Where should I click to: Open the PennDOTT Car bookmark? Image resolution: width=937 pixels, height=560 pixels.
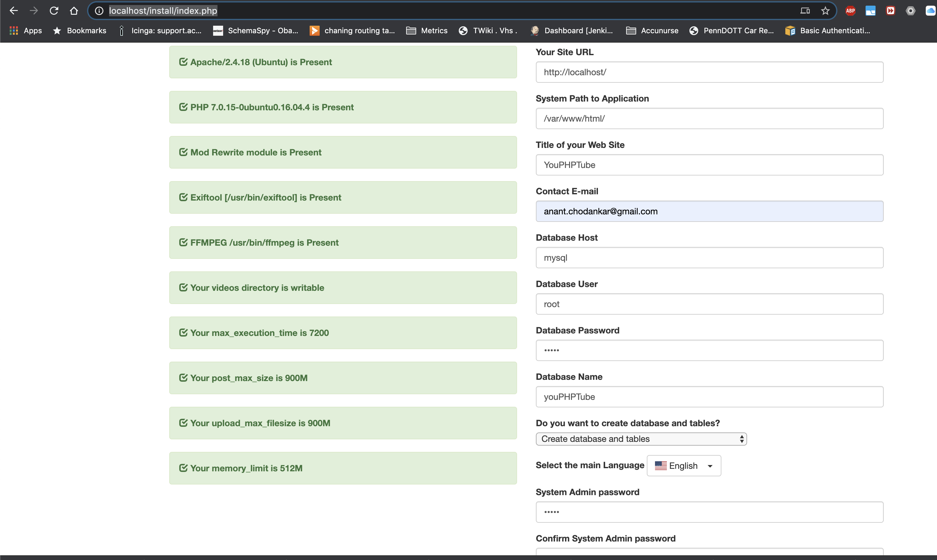point(731,31)
